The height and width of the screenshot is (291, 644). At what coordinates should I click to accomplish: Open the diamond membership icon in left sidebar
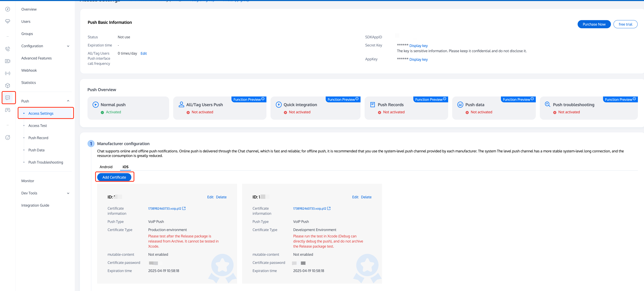(8, 21)
